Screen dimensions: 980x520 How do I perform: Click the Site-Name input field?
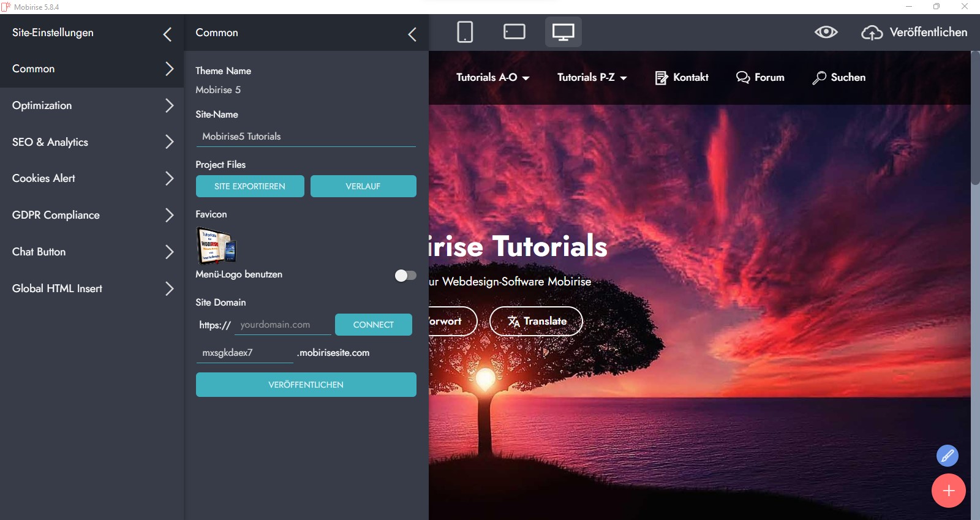click(306, 137)
